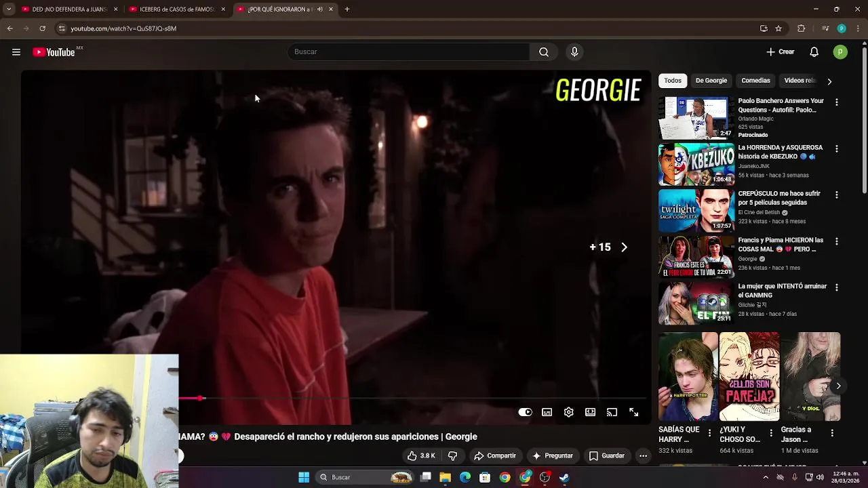Image resolution: width=868 pixels, height=488 pixels.
Task: Open the notifications bell
Action: (814, 52)
